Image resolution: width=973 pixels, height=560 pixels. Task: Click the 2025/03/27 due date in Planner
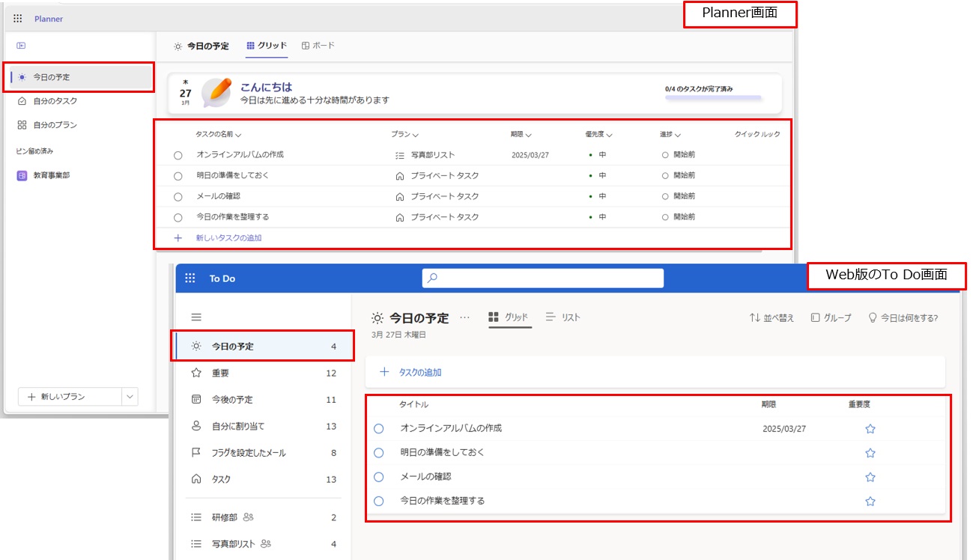coord(530,155)
